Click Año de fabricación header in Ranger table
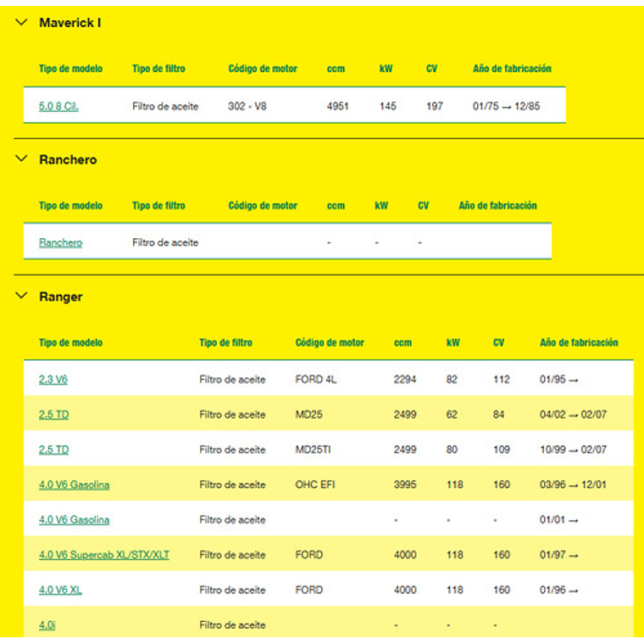This screenshot has width=644, height=644. 579,343
